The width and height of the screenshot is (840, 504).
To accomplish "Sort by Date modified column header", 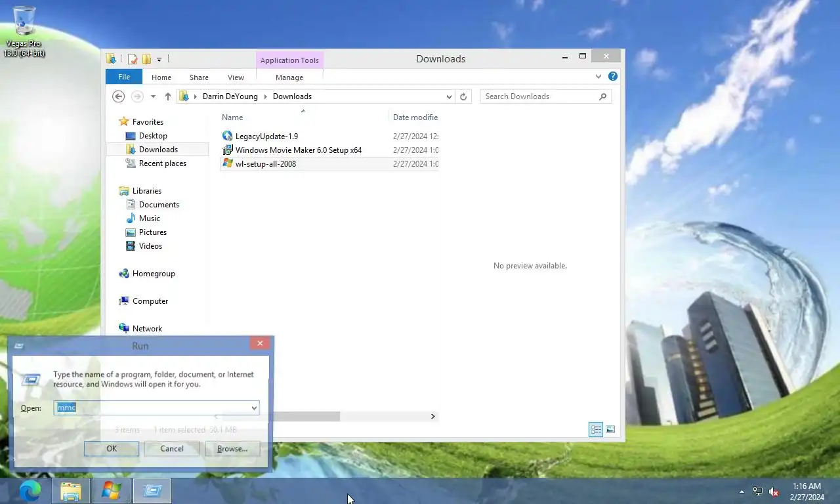I will (x=415, y=117).
